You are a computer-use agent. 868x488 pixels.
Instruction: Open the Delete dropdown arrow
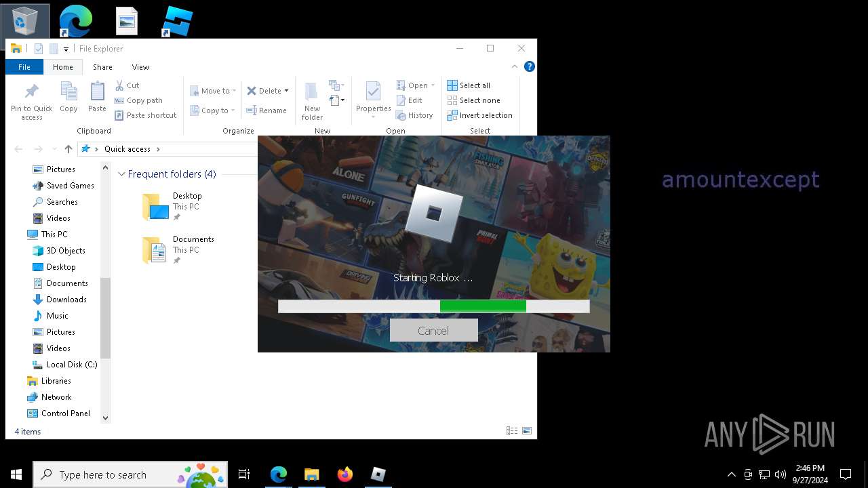pyautogui.click(x=286, y=91)
